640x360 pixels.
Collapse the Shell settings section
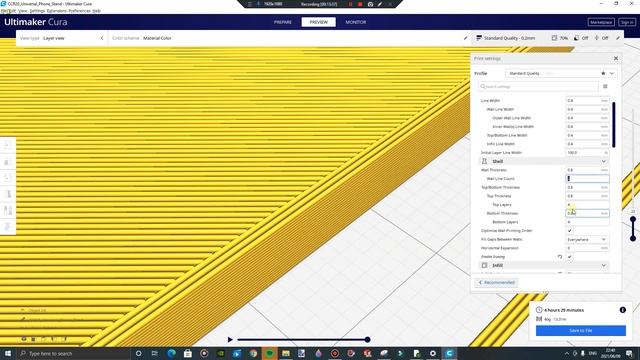[544, 161]
